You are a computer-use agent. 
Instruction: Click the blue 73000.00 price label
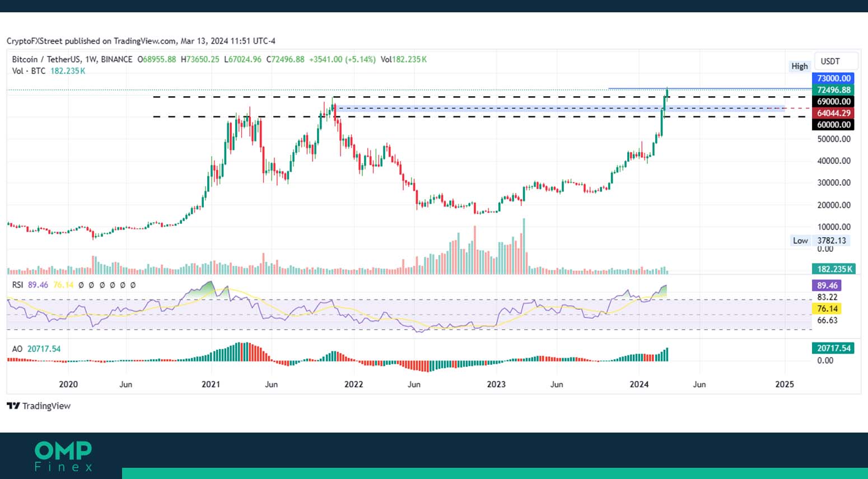click(x=833, y=78)
